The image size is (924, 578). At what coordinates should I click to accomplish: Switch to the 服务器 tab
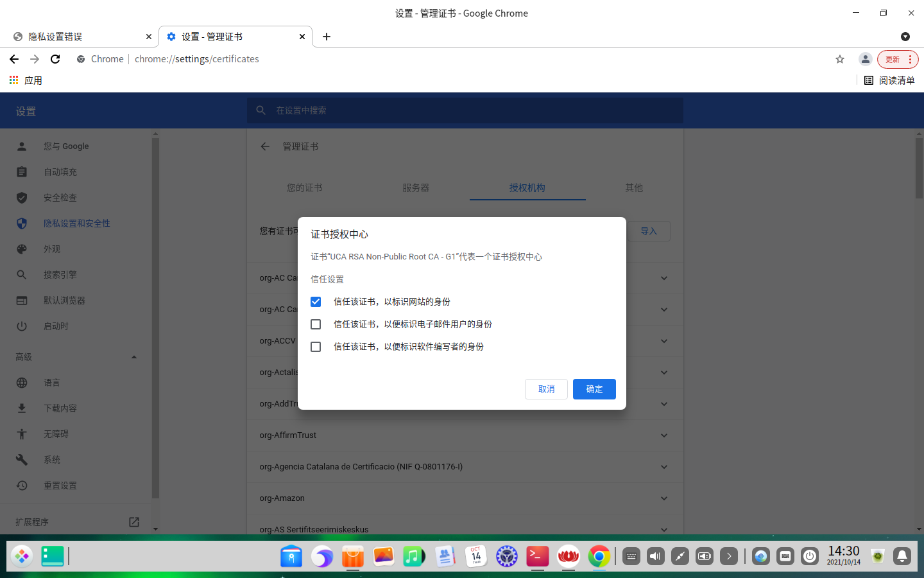(416, 188)
